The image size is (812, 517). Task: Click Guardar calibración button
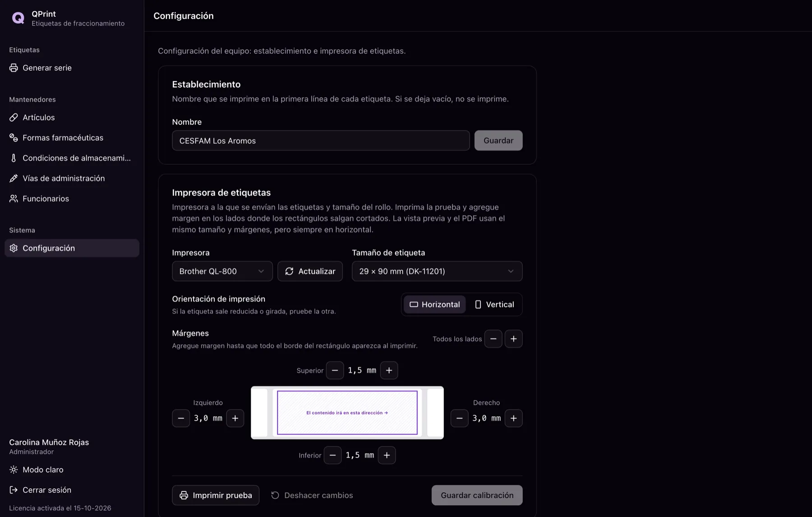pyautogui.click(x=477, y=495)
